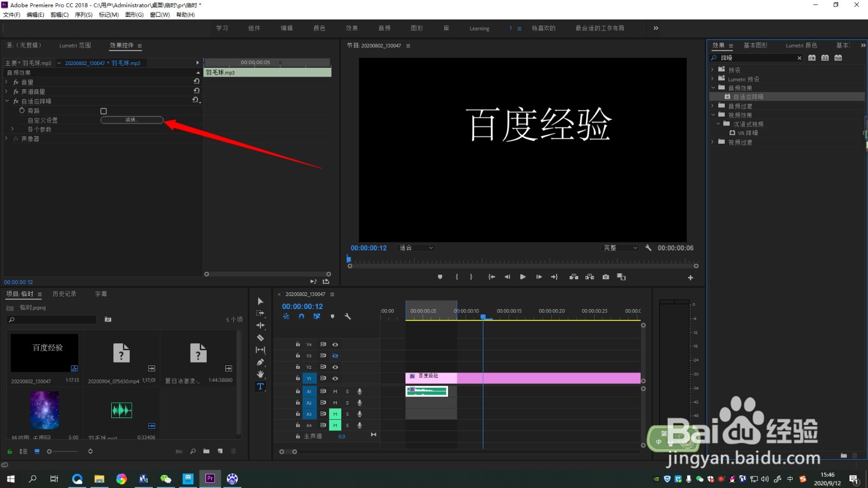Reset the 音量 effect parameters
This screenshot has width=868, height=488.
click(x=196, y=81)
